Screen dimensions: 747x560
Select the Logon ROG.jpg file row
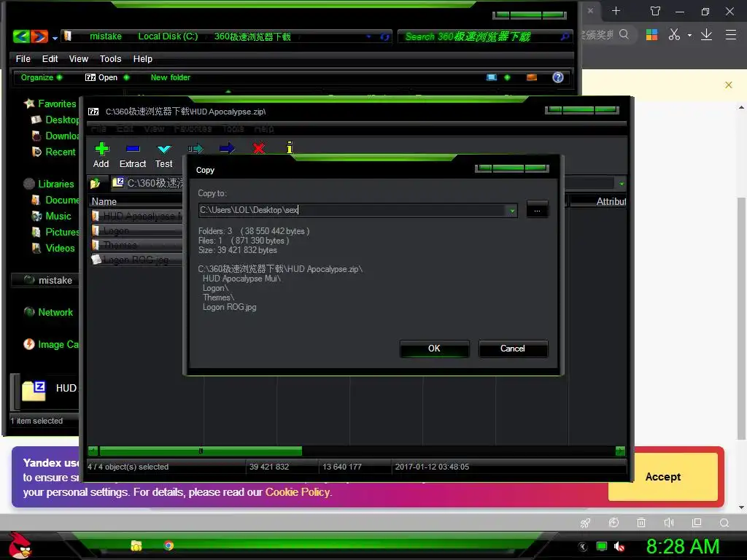pyautogui.click(x=136, y=260)
